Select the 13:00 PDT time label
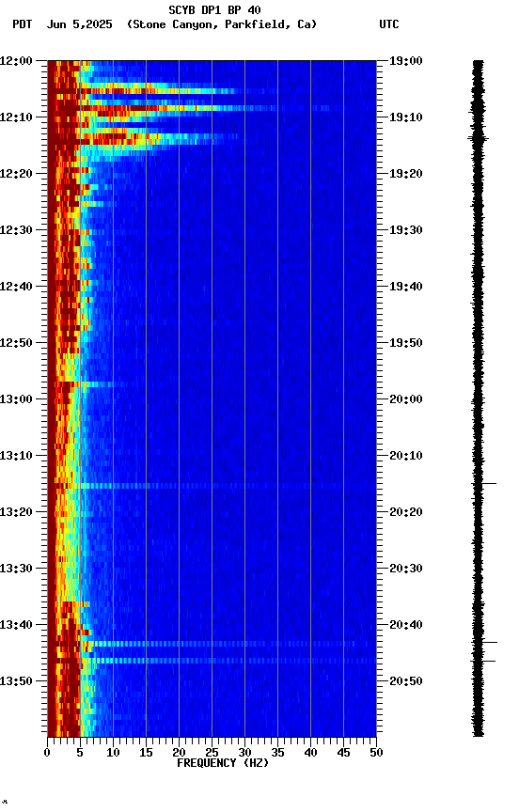This screenshot has height=812, width=519. [x=16, y=399]
